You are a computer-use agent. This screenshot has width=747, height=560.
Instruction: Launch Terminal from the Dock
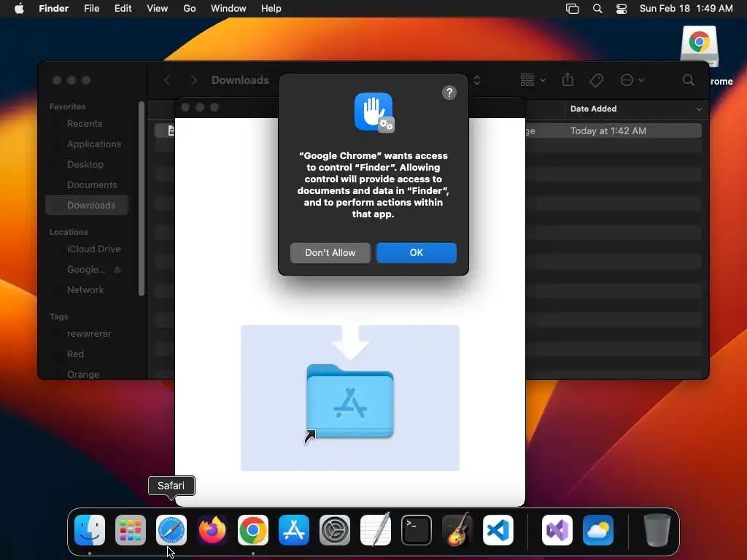pyautogui.click(x=417, y=530)
